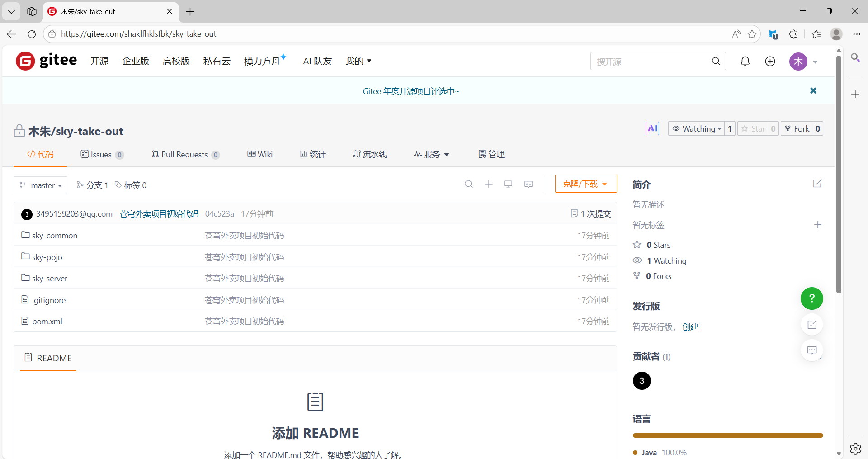This screenshot has width=868, height=459.
Task: Expand the master branch selector
Action: point(41,185)
